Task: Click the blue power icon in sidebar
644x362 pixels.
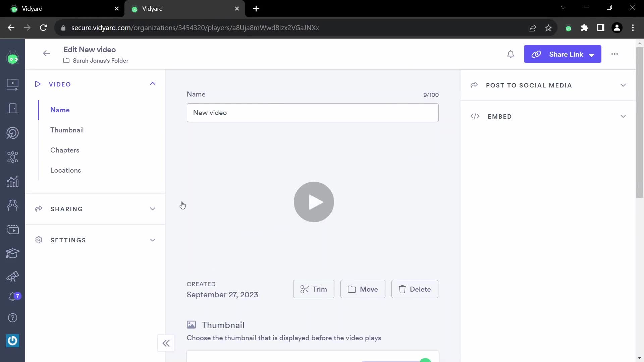Action: tap(13, 341)
